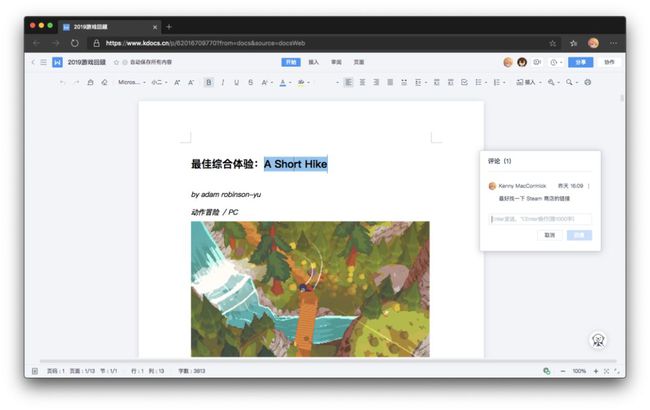The width and height of the screenshot is (650, 410).
Task: Switch to the 插入 tab
Action: 313,62
